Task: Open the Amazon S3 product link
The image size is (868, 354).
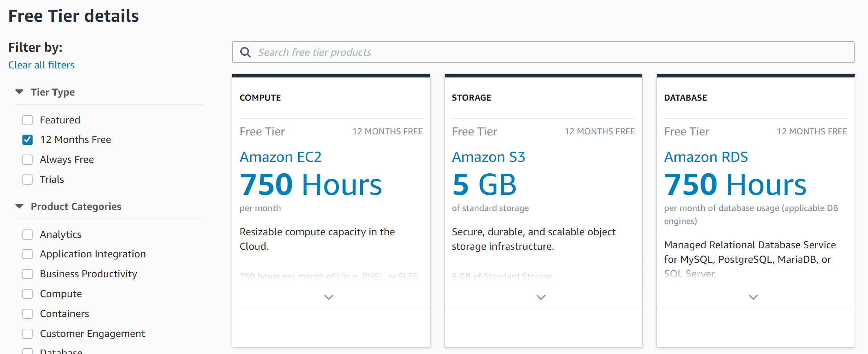Action: coord(489,157)
